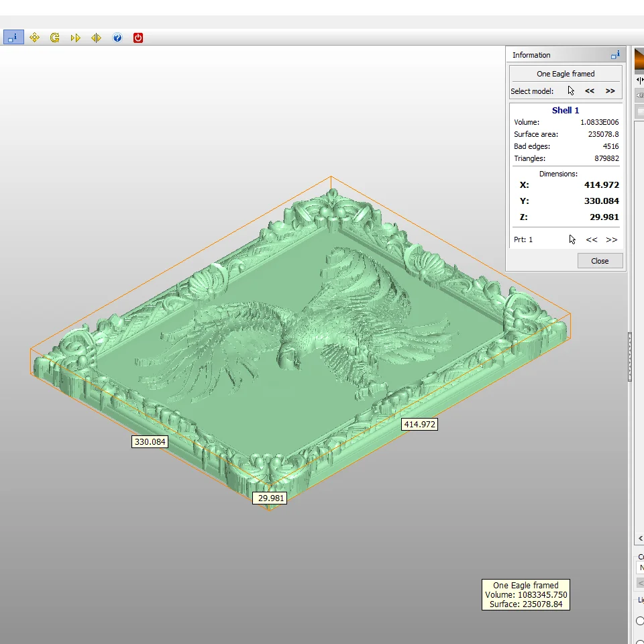Screen dimensions: 644x644
Task: Close the Information panel
Action: tap(600, 261)
